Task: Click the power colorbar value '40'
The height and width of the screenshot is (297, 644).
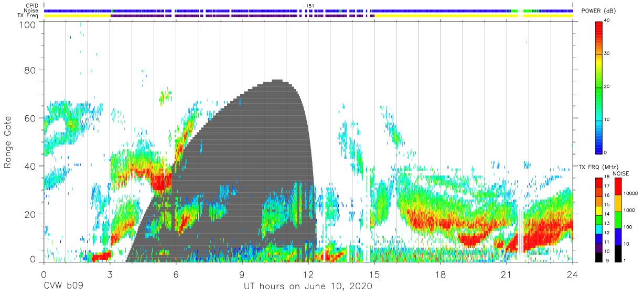Action: (608, 21)
